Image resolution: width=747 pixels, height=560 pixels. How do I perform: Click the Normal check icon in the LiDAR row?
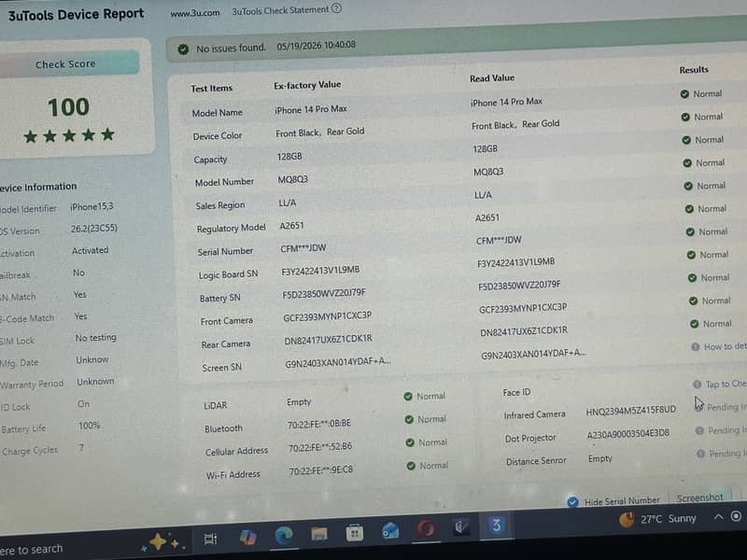408,396
